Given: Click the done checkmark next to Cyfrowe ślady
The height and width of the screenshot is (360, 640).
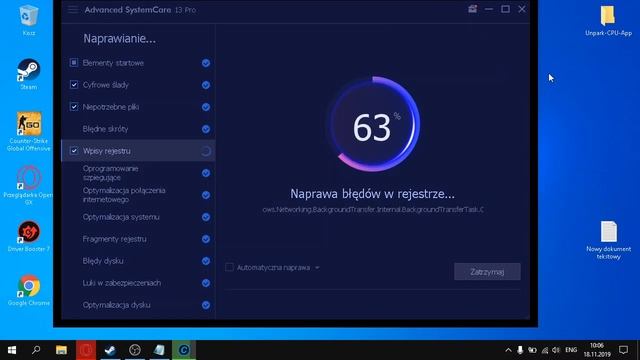Looking at the screenshot, I should (206, 85).
